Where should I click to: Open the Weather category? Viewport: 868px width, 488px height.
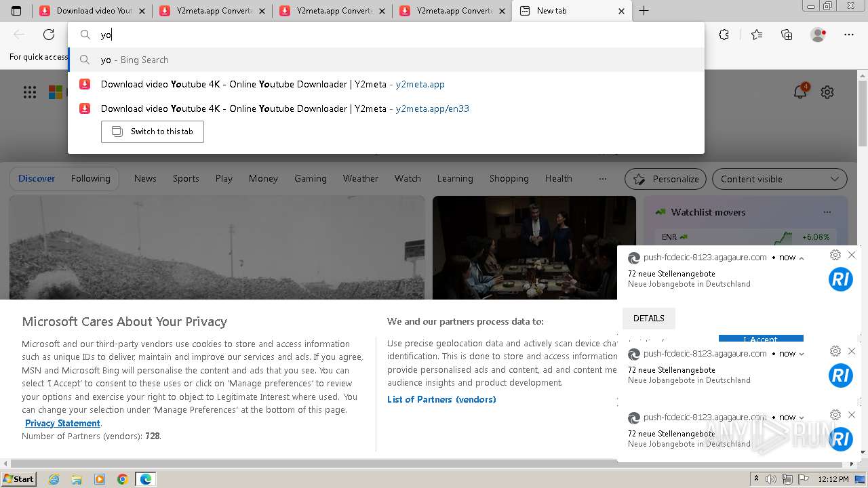[361, 178]
